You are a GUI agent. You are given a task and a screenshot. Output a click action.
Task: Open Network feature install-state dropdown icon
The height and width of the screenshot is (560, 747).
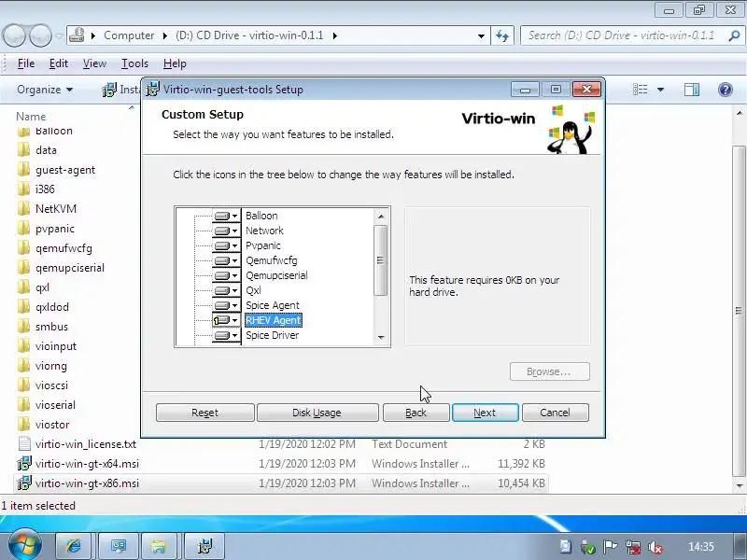(x=226, y=231)
